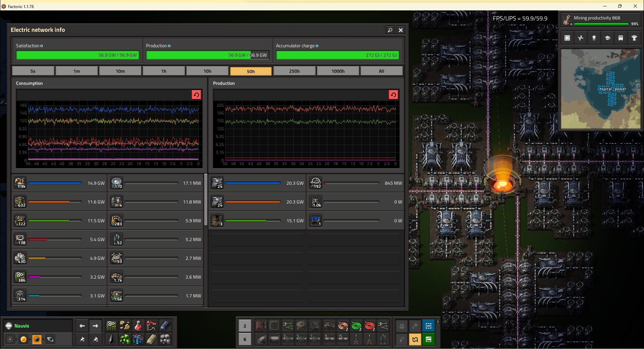Toggle the blue selection tool shortcut

pyautogui.click(x=429, y=326)
